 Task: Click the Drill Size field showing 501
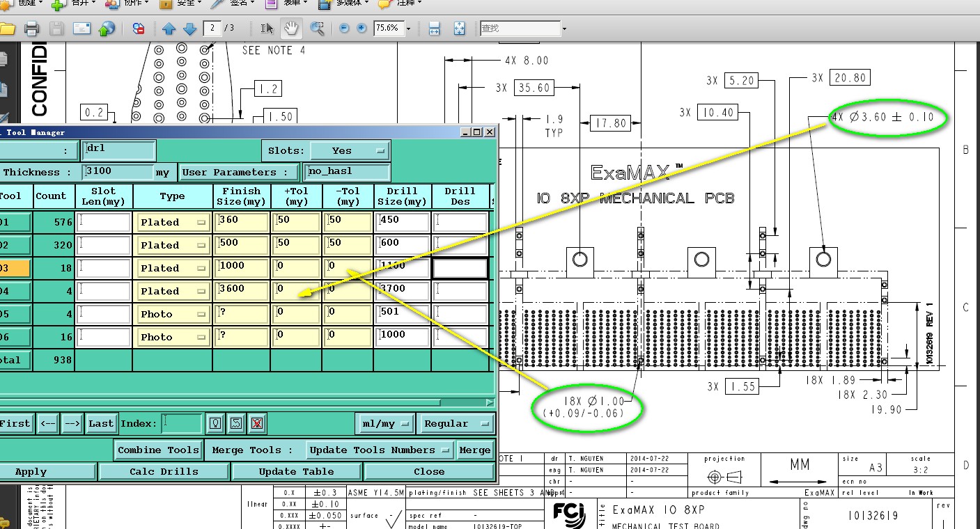click(x=401, y=314)
